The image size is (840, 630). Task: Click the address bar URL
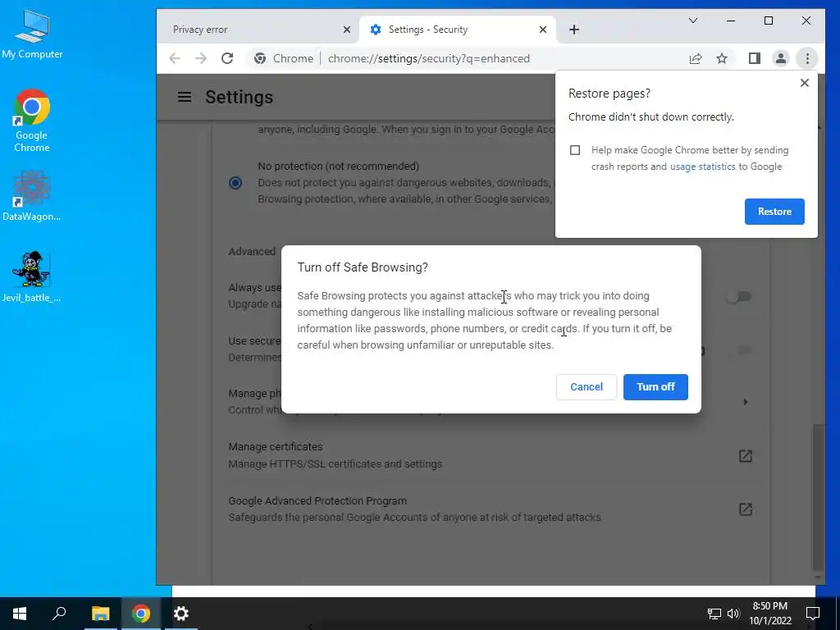tap(428, 58)
